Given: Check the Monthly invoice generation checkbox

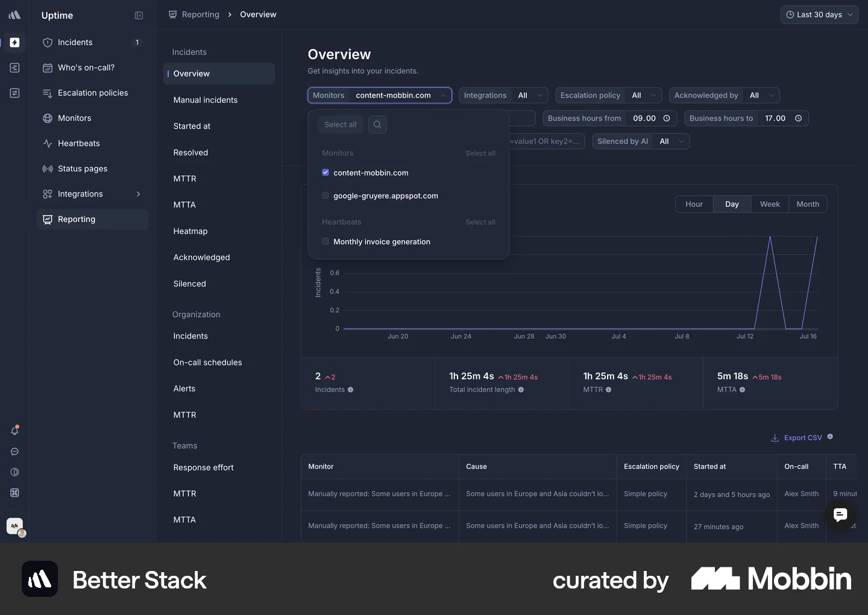Looking at the screenshot, I should 325,241.
